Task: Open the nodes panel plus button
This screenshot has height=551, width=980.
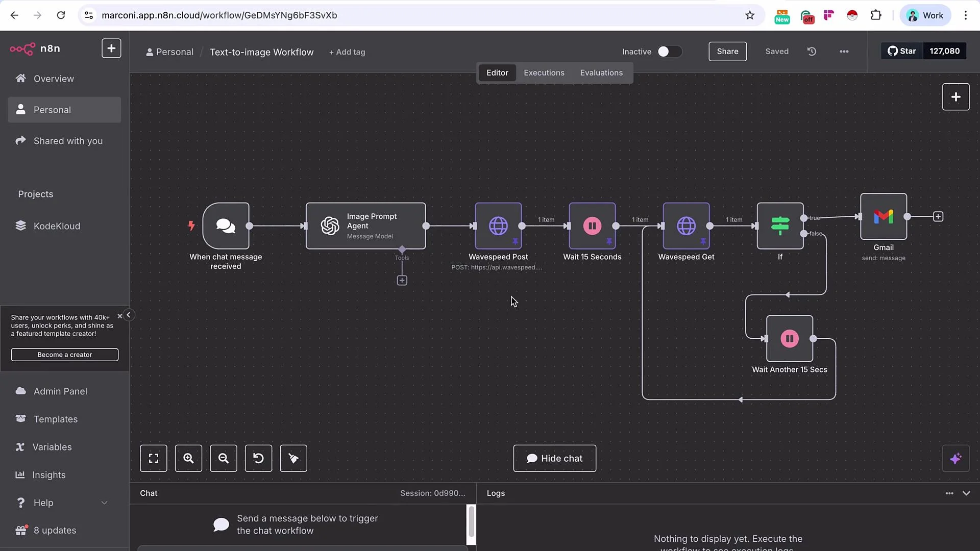Action: pos(955,97)
